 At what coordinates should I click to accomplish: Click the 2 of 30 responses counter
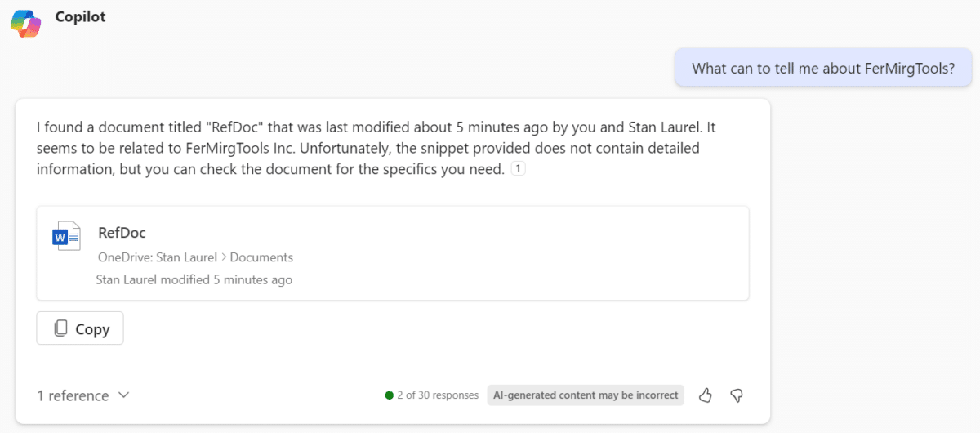pos(438,395)
